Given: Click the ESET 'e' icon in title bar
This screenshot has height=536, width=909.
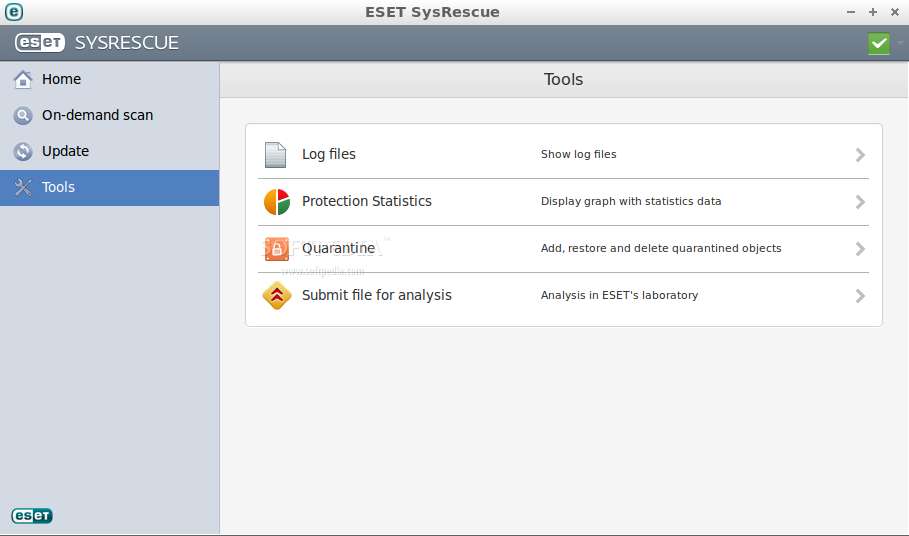Looking at the screenshot, I should 14,12.
